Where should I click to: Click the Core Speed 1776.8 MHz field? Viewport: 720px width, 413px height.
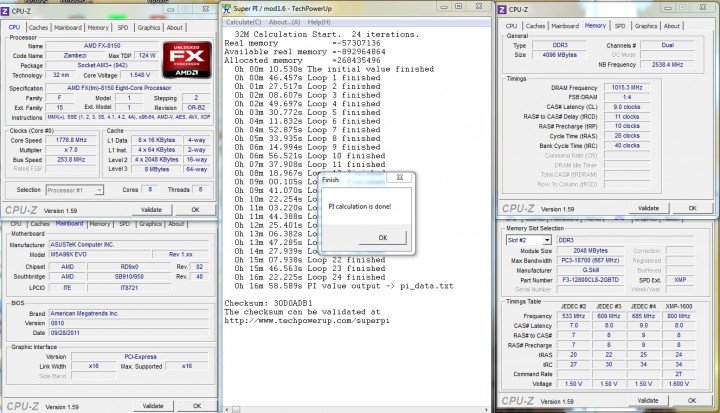(71, 140)
